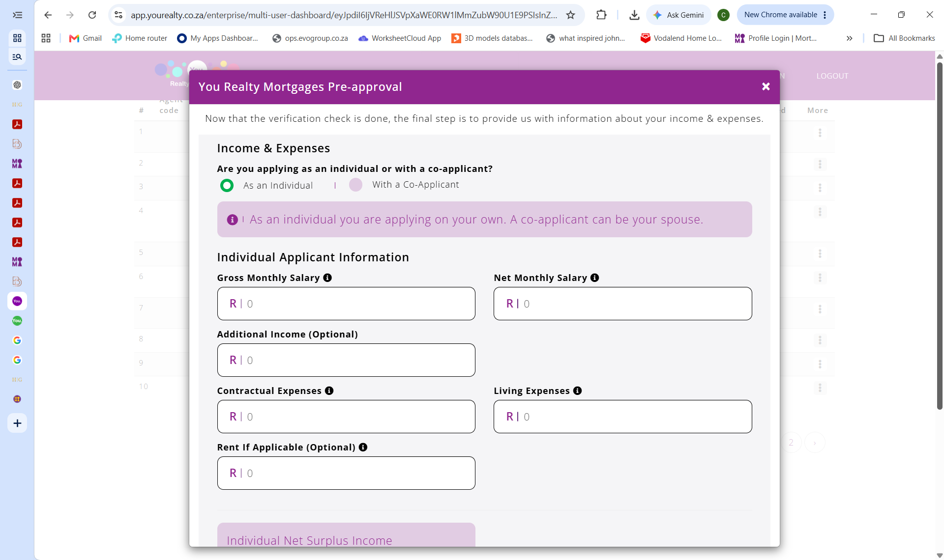Expand the hidden bookmarks chevron
Image resolution: width=944 pixels, height=560 pixels.
(x=849, y=38)
